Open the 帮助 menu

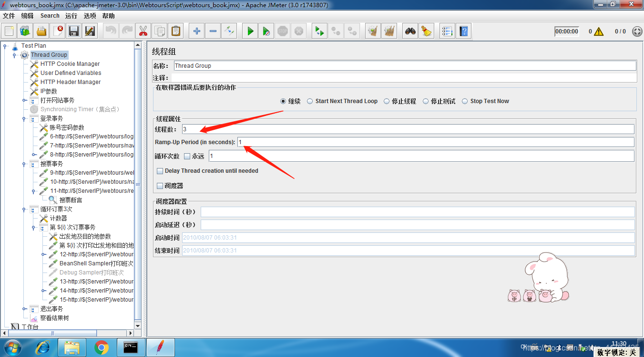point(108,16)
